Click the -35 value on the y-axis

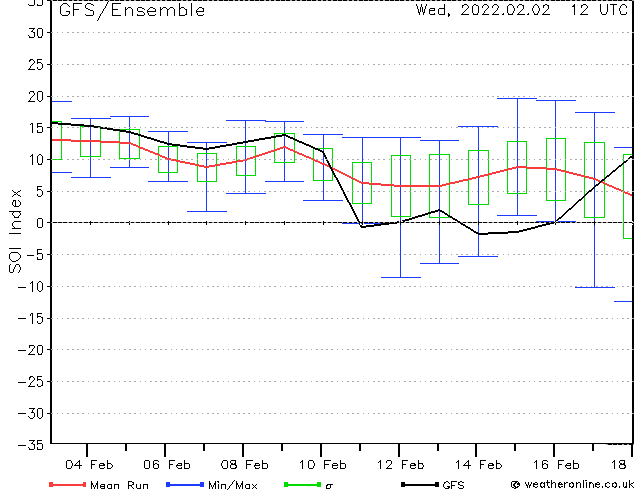pyautogui.click(x=31, y=445)
